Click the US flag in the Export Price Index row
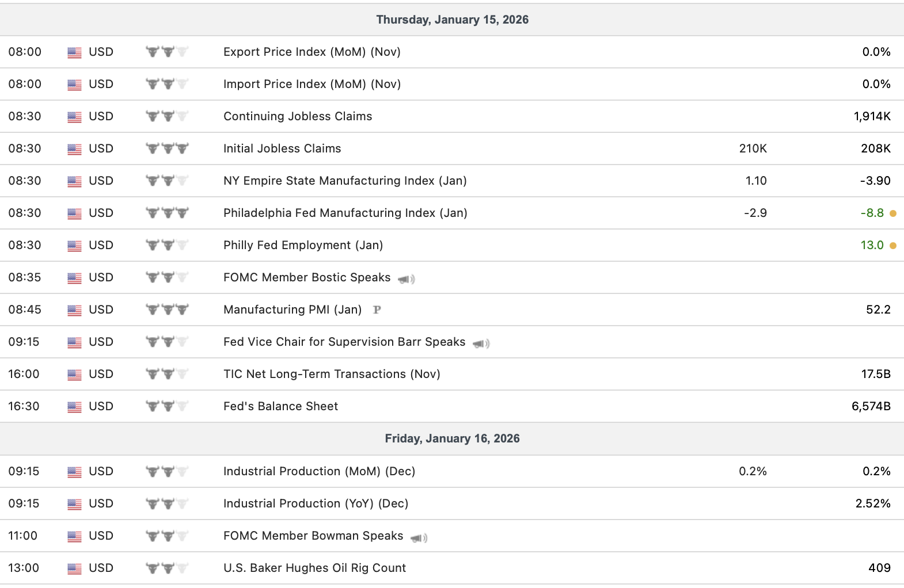 click(x=74, y=52)
